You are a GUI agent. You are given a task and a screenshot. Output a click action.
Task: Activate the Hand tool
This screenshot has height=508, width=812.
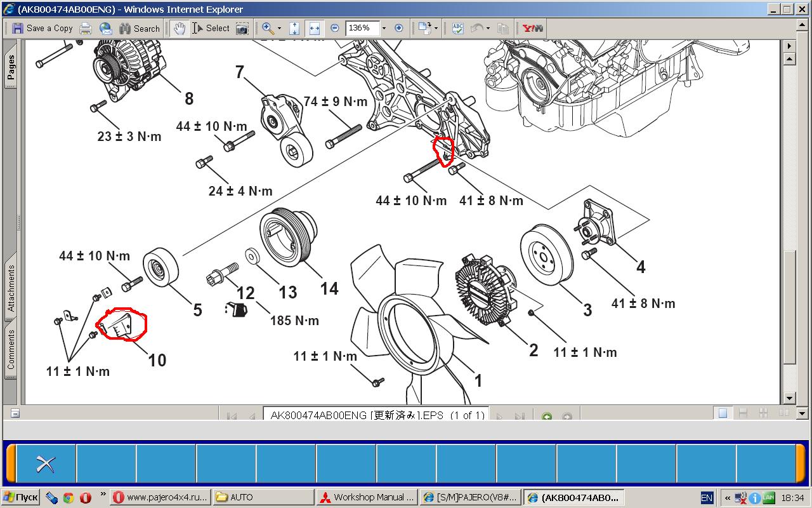pyautogui.click(x=180, y=28)
